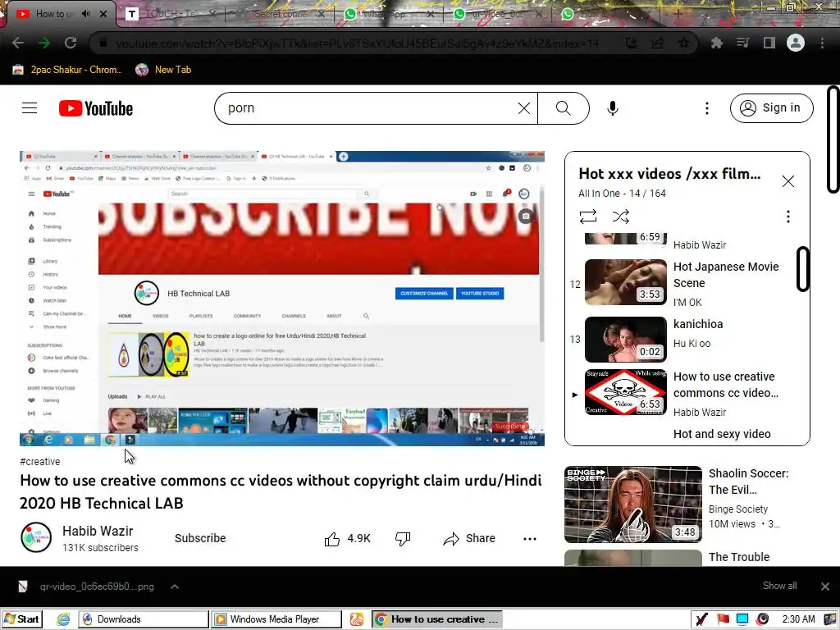Viewport: 840px width, 630px height.
Task: Go forward with the green forward arrow
Action: [x=44, y=43]
